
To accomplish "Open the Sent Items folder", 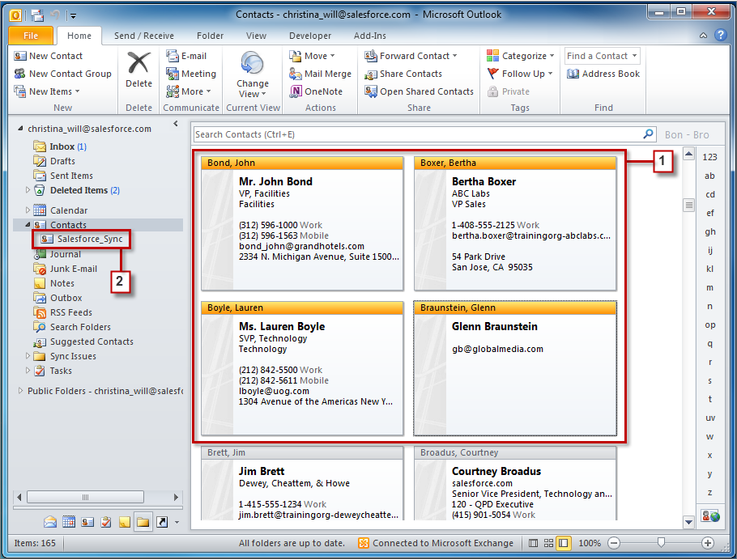I will [63, 176].
